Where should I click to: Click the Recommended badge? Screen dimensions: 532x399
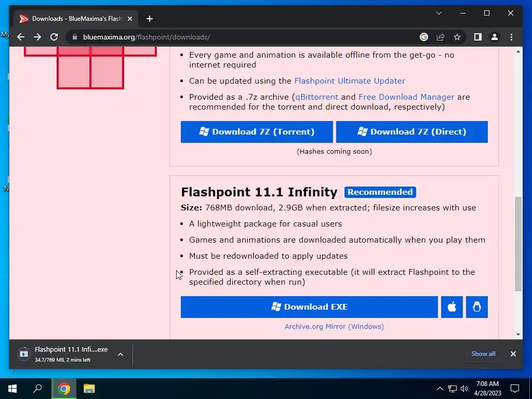pyautogui.click(x=380, y=192)
